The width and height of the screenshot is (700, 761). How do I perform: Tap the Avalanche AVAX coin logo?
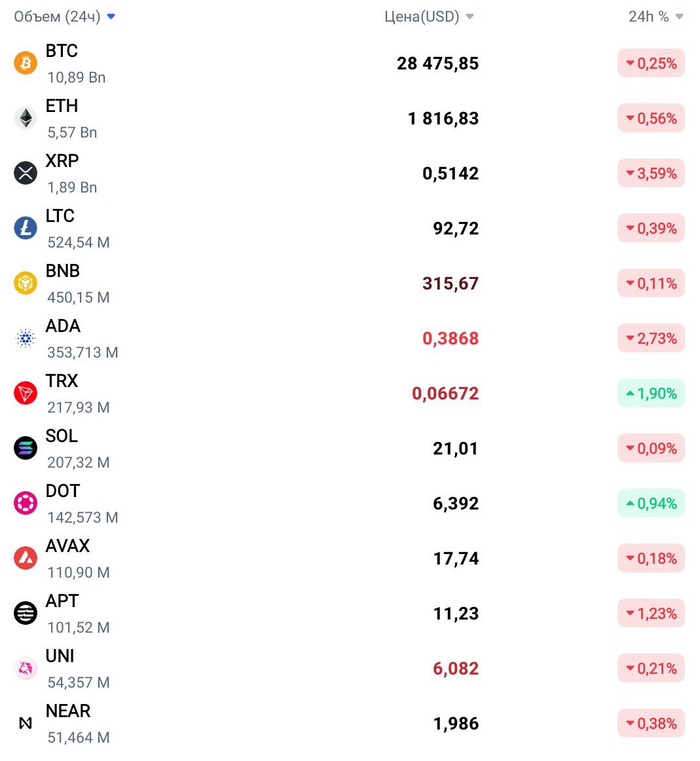point(26,558)
